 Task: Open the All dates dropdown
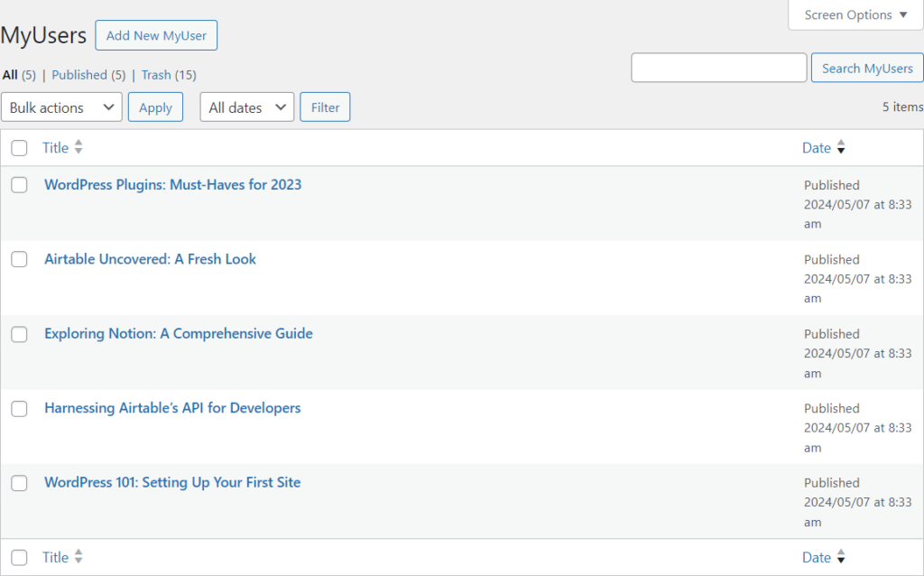click(247, 107)
